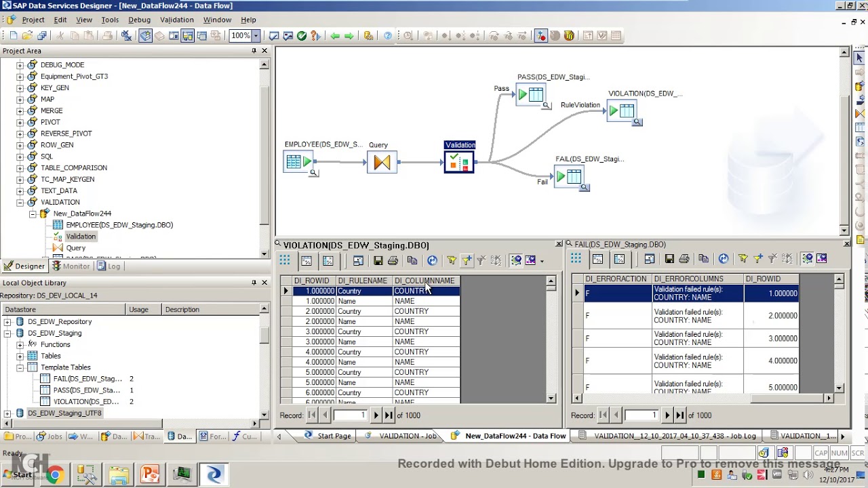Open the Validation menu
868x488 pixels.
click(176, 20)
